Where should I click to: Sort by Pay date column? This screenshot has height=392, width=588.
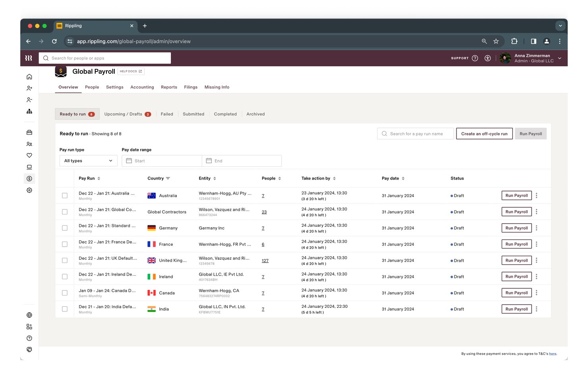point(403,178)
